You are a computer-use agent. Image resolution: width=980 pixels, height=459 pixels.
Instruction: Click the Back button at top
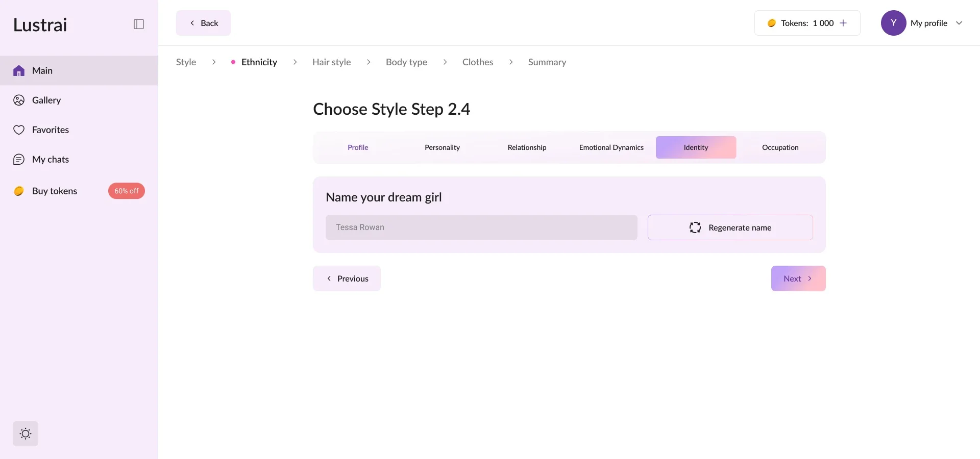[203, 23]
